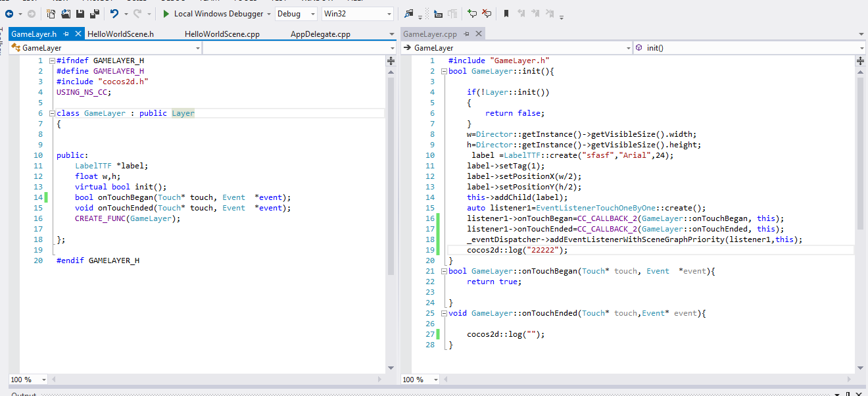Split the GameLayer.cpp editor with the splitter icon

[x=860, y=61]
